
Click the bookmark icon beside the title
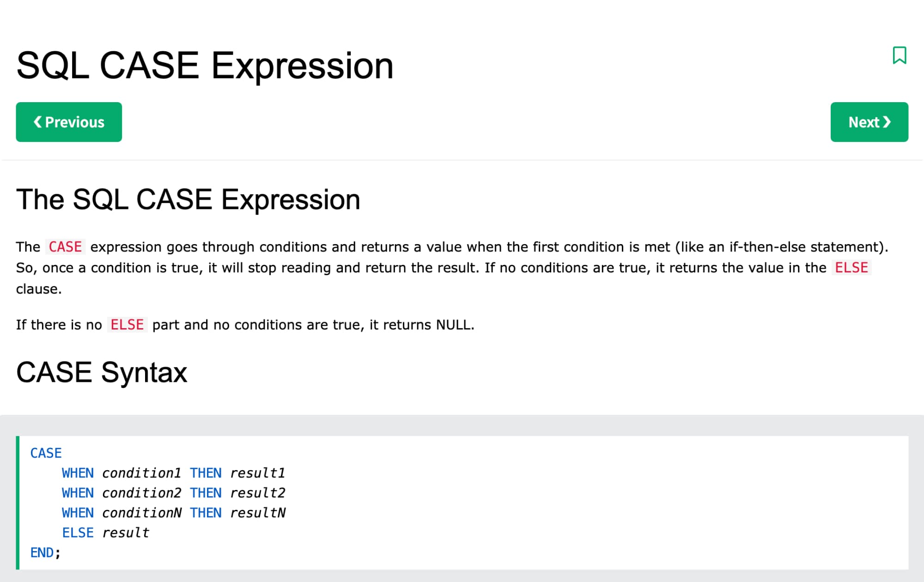pyautogui.click(x=899, y=55)
